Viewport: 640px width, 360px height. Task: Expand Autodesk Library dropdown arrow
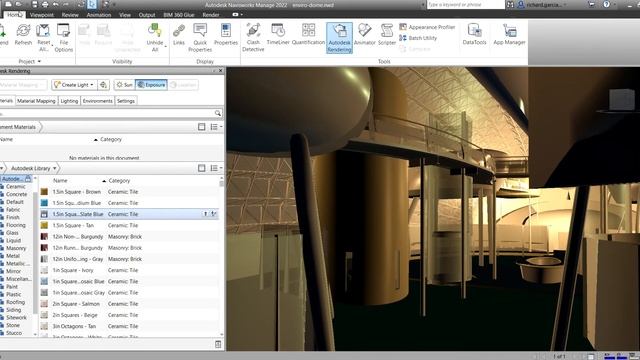55,168
